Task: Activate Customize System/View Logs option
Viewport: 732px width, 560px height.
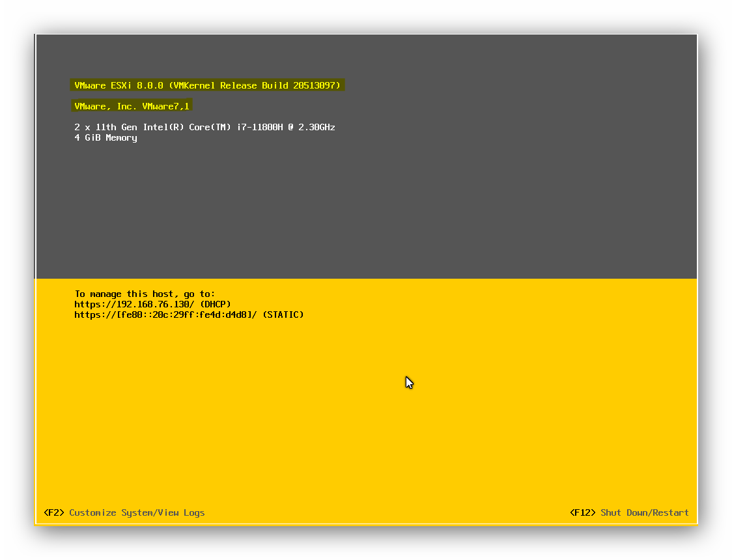Action: [137, 512]
